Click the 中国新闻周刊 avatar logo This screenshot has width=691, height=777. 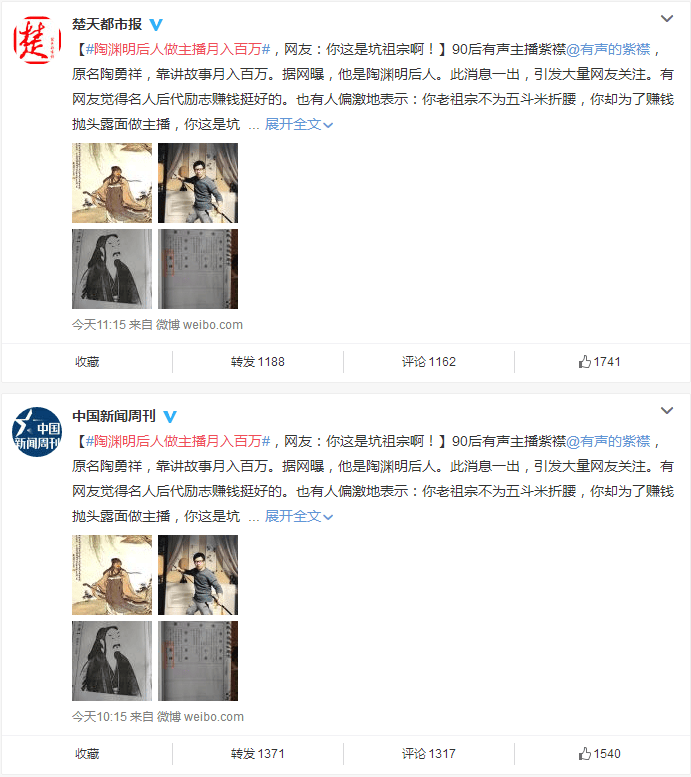pyautogui.click(x=37, y=432)
